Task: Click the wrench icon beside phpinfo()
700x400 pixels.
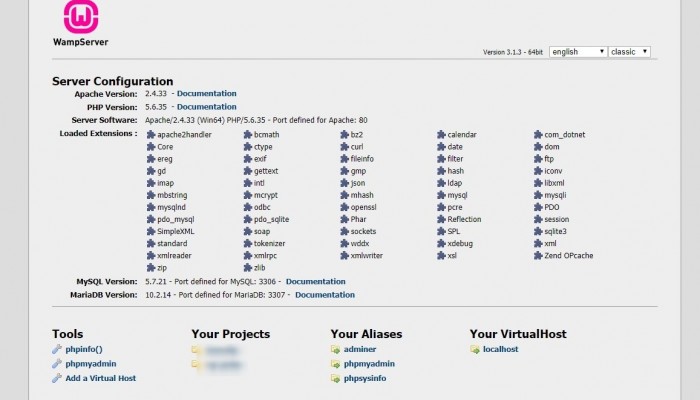Action: [57, 350]
